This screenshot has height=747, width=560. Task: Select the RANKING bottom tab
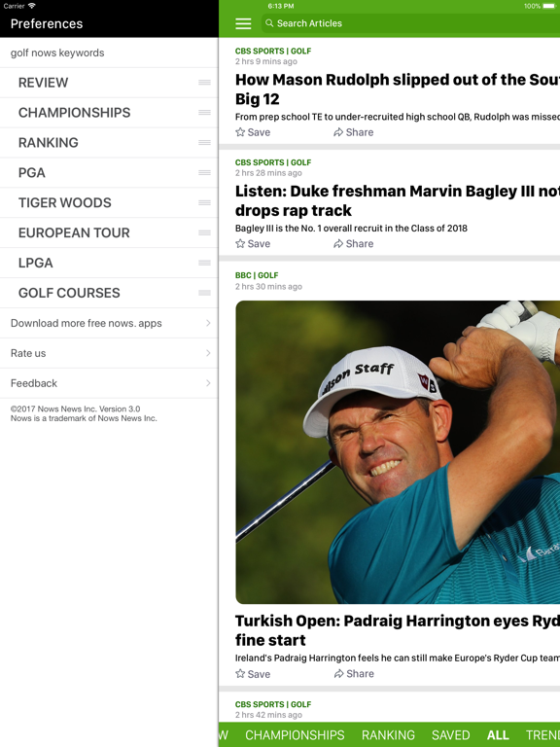coord(388,735)
